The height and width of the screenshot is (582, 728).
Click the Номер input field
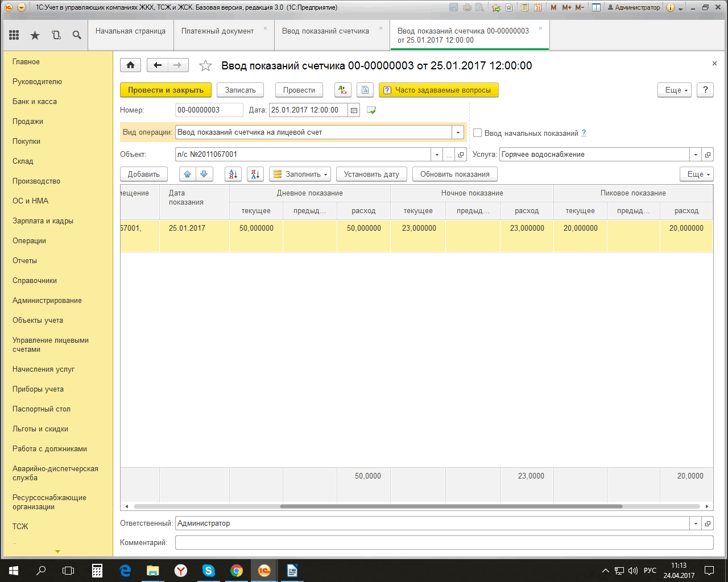pyautogui.click(x=209, y=110)
